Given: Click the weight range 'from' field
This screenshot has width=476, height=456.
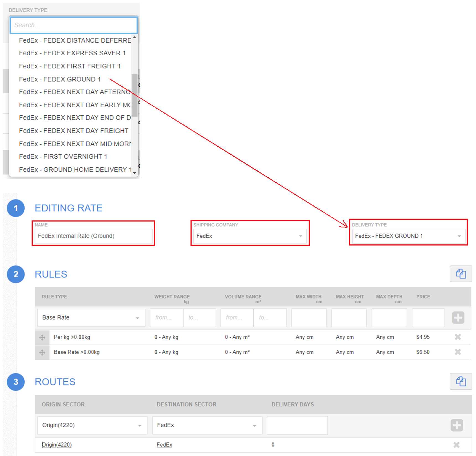Looking at the screenshot, I should click(x=166, y=318).
